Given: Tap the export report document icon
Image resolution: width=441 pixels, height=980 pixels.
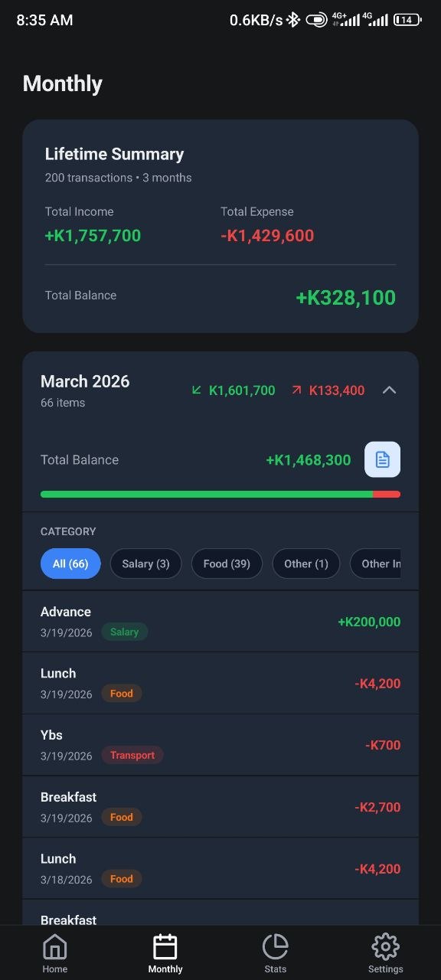Looking at the screenshot, I should coord(382,459).
